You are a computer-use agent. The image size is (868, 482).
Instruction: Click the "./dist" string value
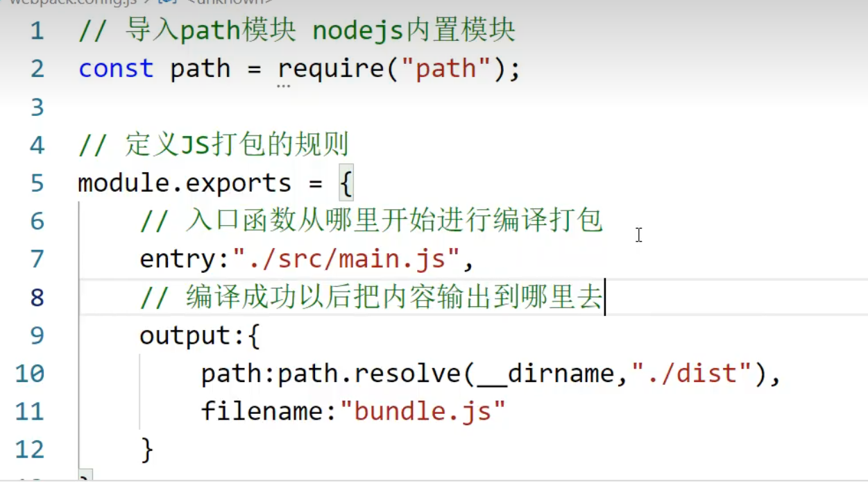point(692,374)
